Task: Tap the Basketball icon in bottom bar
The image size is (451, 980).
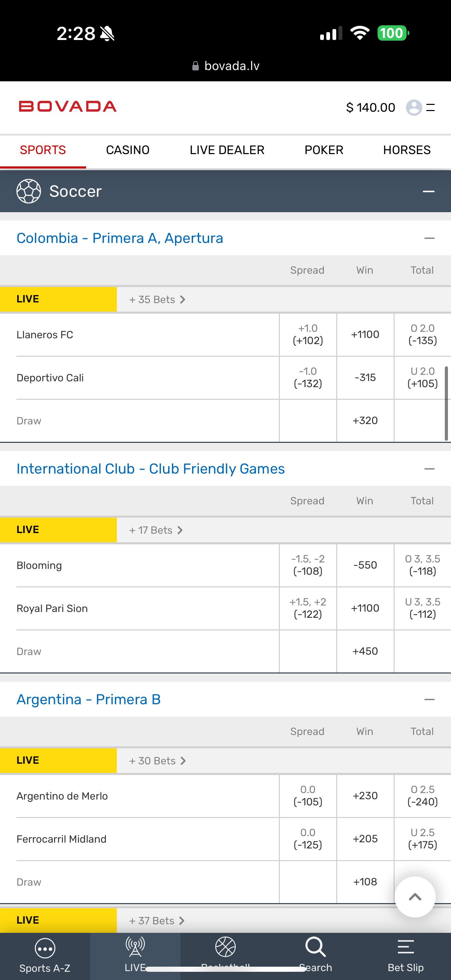Action: [225, 947]
